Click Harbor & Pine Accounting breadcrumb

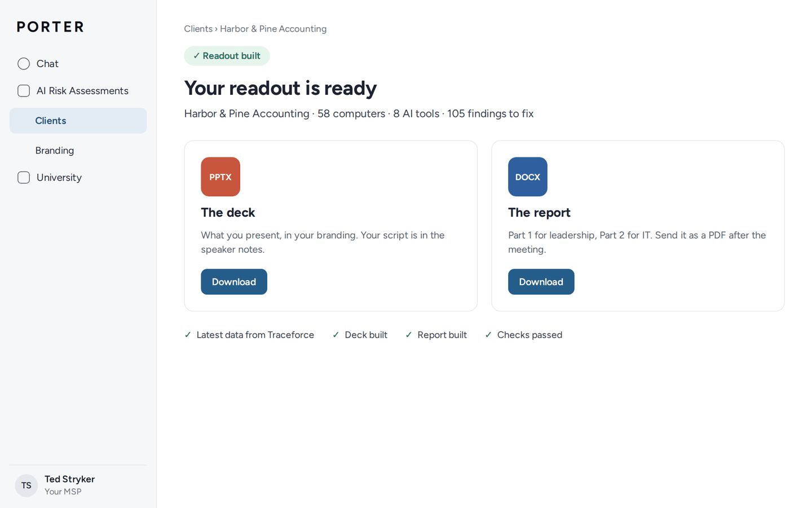[273, 29]
